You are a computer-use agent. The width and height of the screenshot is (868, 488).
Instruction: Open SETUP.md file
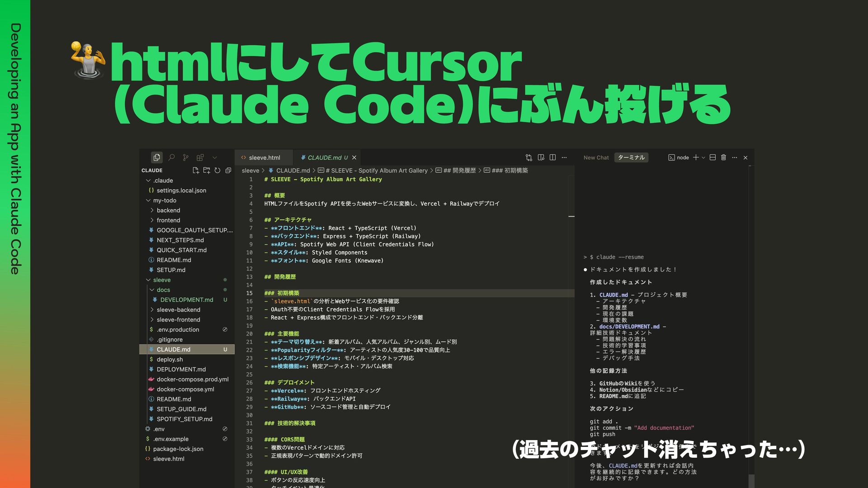187,270
